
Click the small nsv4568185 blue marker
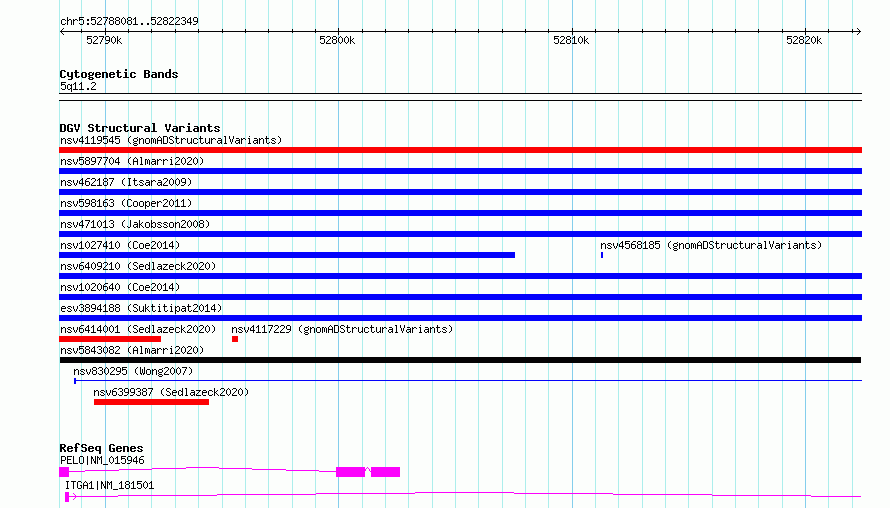602,255
